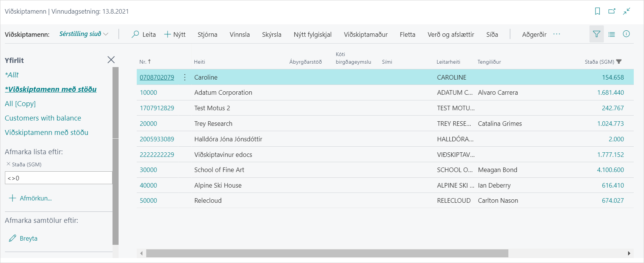Open page in new window icon
This screenshot has height=263, width=644.
pos(612,11)
